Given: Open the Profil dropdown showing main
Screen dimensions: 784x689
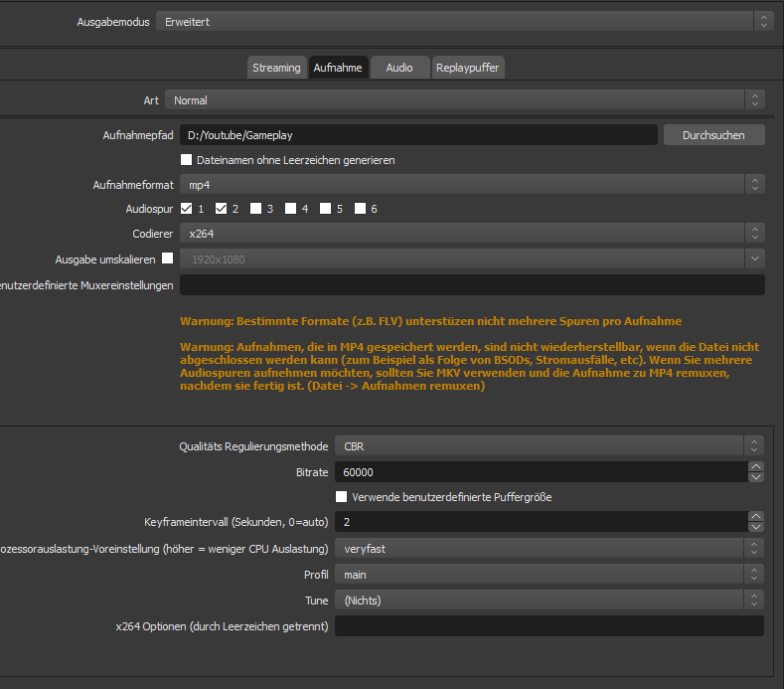Looking at the screenshot, I should [x=549, y=575].
